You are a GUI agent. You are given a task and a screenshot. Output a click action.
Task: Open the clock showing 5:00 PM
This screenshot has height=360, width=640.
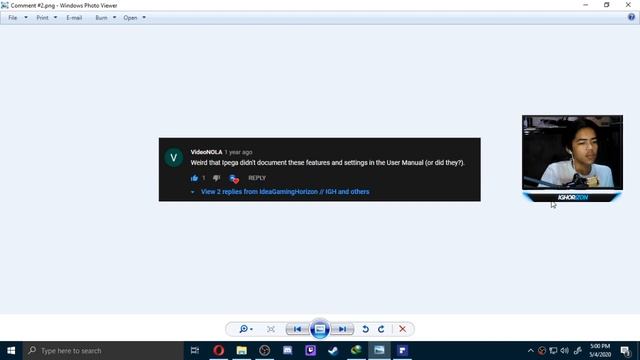600,351
